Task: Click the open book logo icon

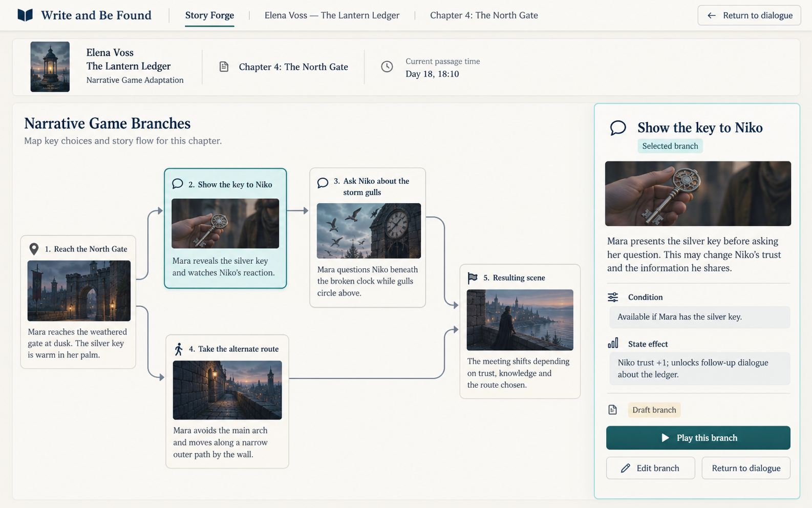Action: click(25, 15)
